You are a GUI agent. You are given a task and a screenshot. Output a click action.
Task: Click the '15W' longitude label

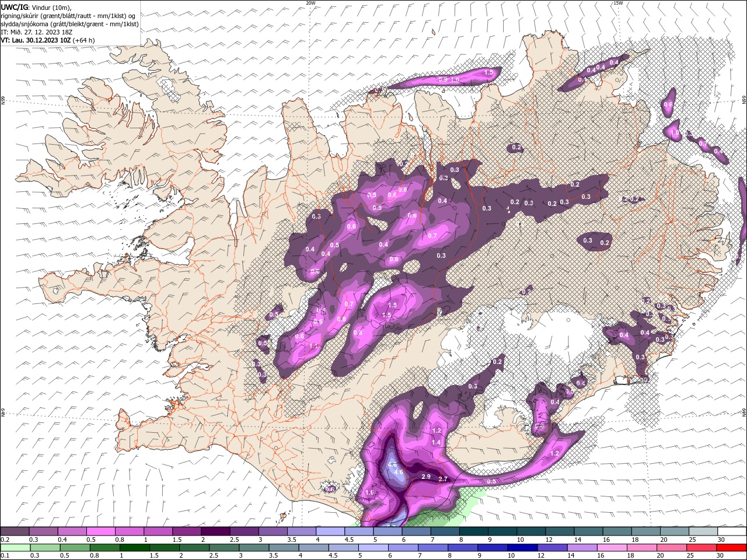pos(618,3)
